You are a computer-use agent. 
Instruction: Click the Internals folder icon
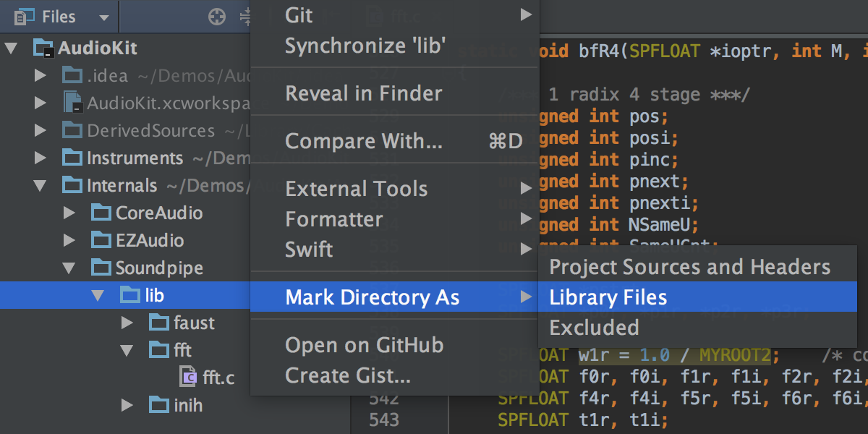click(x=72, y=185)
